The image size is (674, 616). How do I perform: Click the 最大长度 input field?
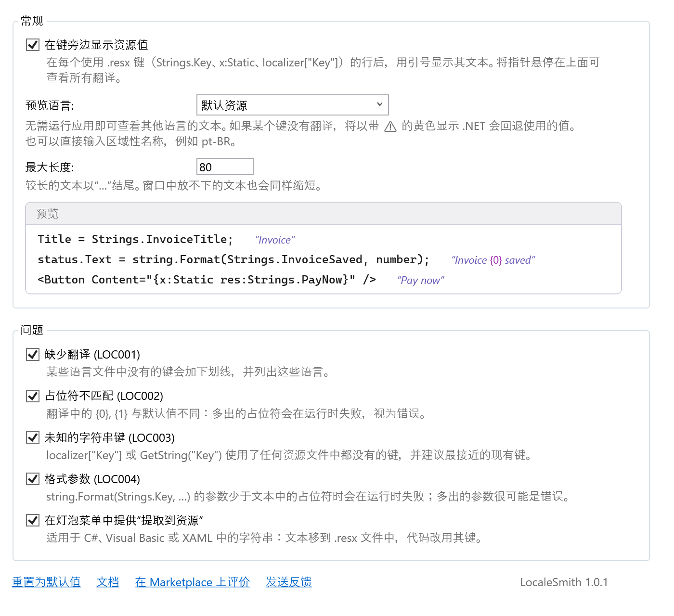click(225, 167)
